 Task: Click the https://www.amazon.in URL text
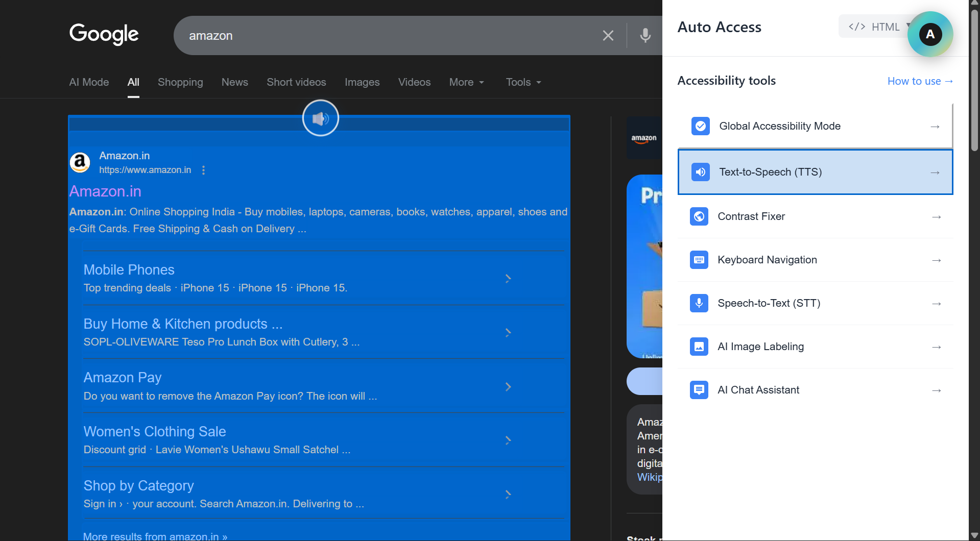145,170
